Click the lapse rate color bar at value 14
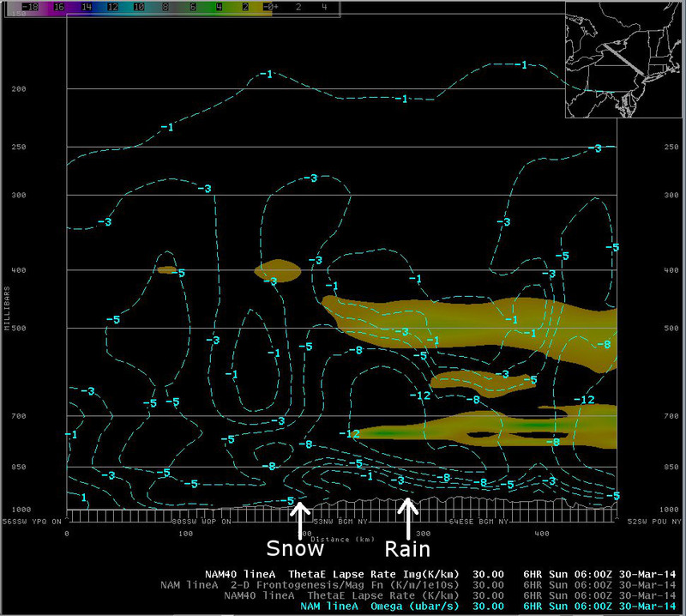The width and height of the screenshot is (686, 616). point(87,7)
